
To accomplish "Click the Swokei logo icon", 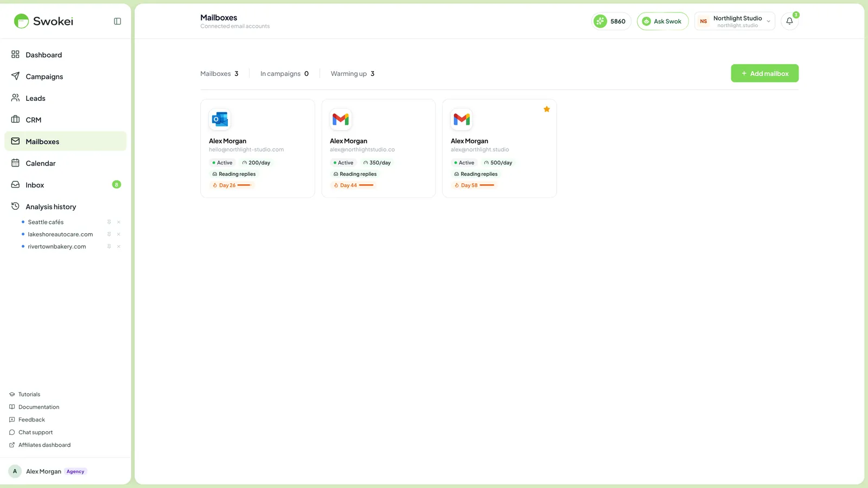I will [x=21, y=21].
